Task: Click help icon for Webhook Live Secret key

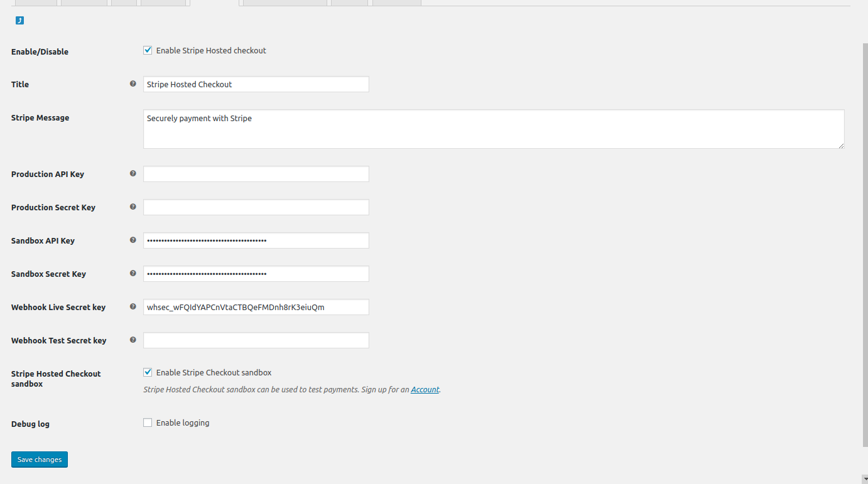Action: (133, 306)
